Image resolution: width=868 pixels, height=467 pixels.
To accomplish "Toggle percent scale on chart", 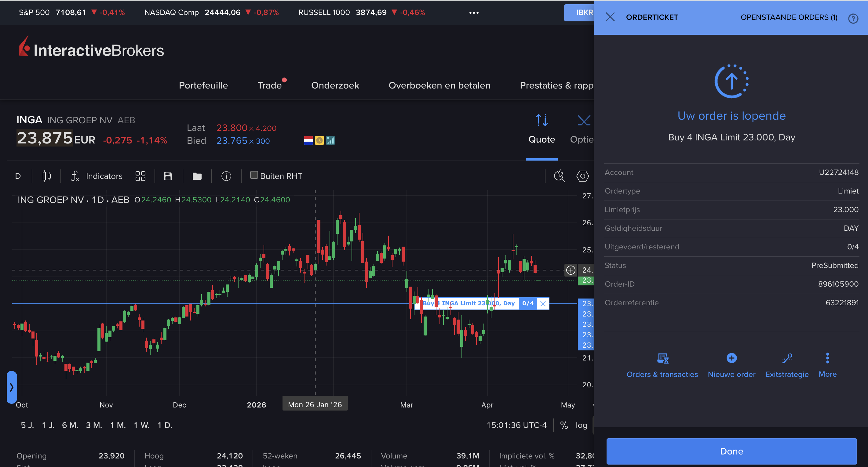I will pos(564,425).
